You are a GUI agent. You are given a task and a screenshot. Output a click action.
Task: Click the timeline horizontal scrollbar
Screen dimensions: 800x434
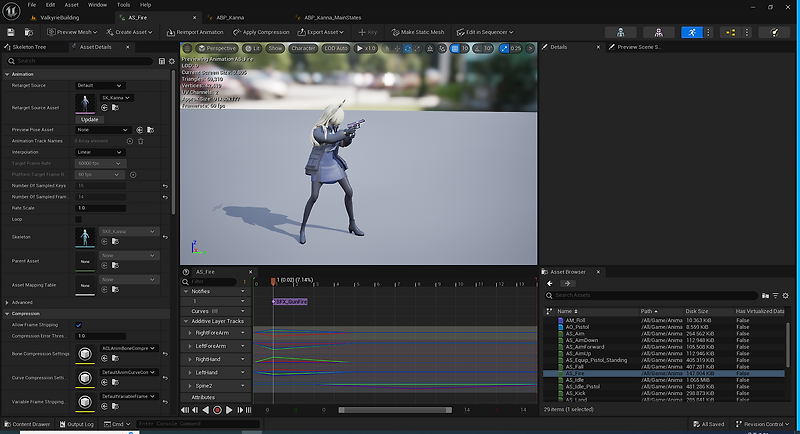pos(395,410)
